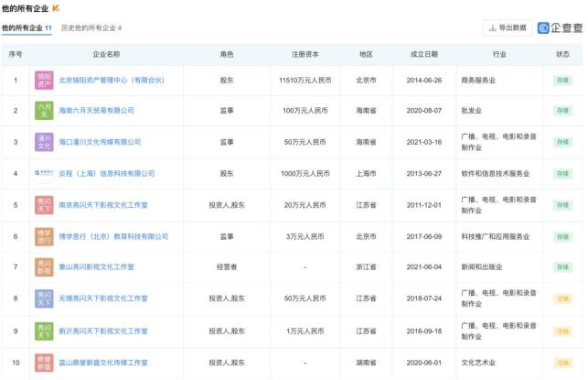Click the 亮闪影视 logo in row 7
Screen dimensions: 588x380
(x=44, y=267)
